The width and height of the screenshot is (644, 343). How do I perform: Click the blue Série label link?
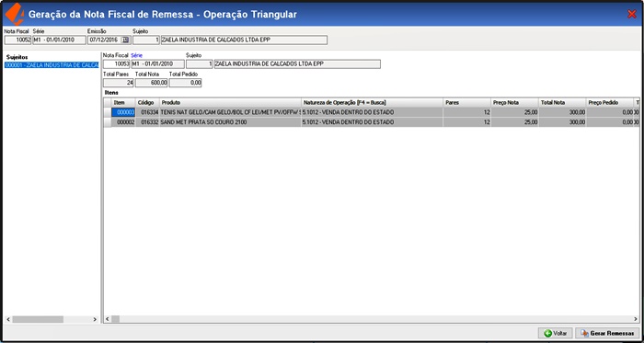[136, 55]
